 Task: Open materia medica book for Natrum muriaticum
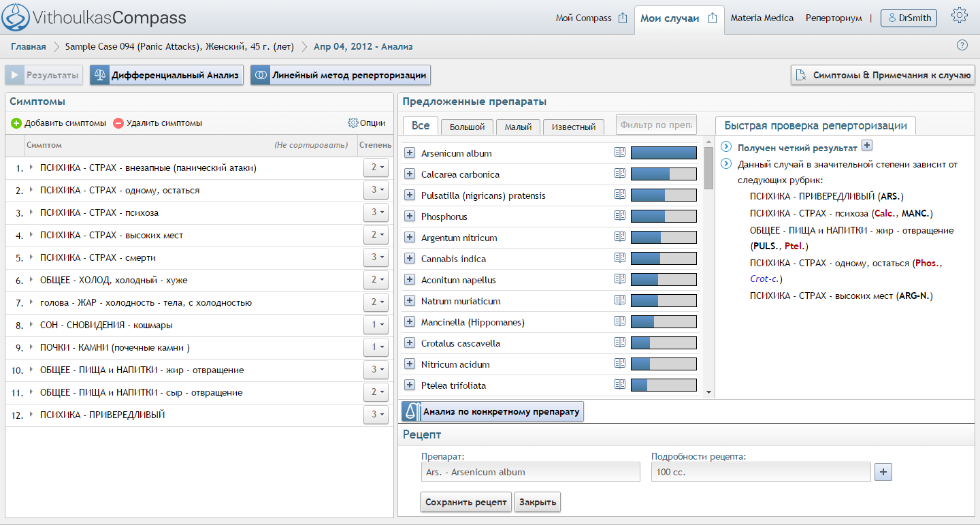click(x=619, y=301)
